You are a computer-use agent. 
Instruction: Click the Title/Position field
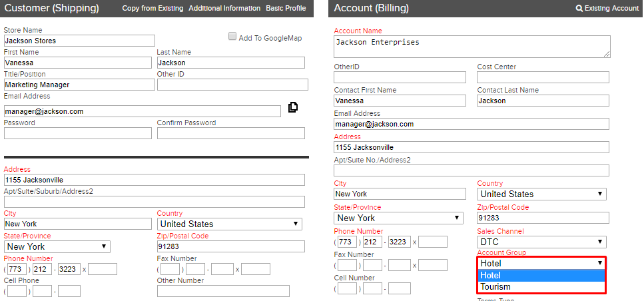[x=80, y=85]
